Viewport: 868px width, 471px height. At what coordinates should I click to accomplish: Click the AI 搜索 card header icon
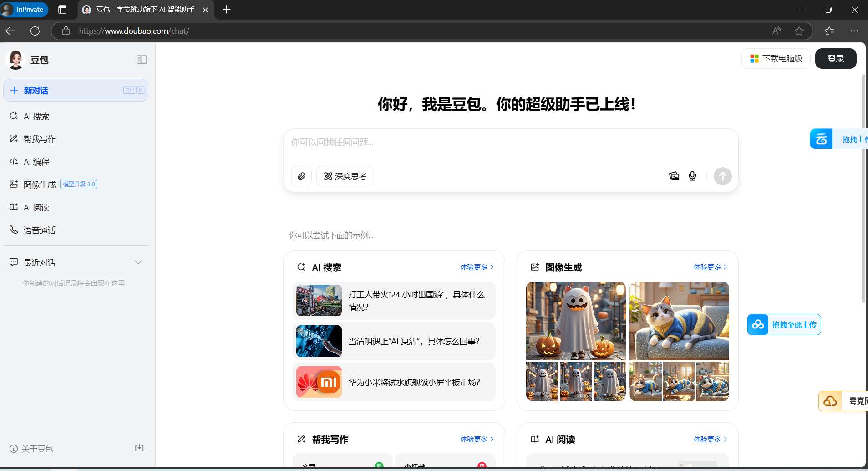click(301, 267)
